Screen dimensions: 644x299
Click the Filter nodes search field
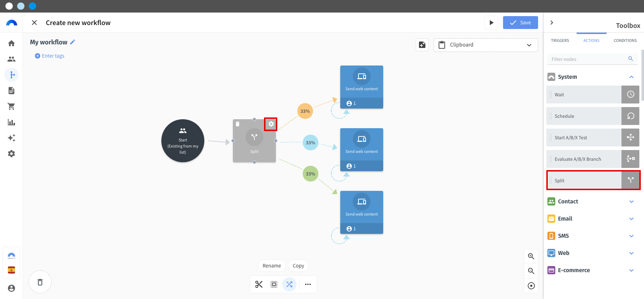click(x=589, y=59)
